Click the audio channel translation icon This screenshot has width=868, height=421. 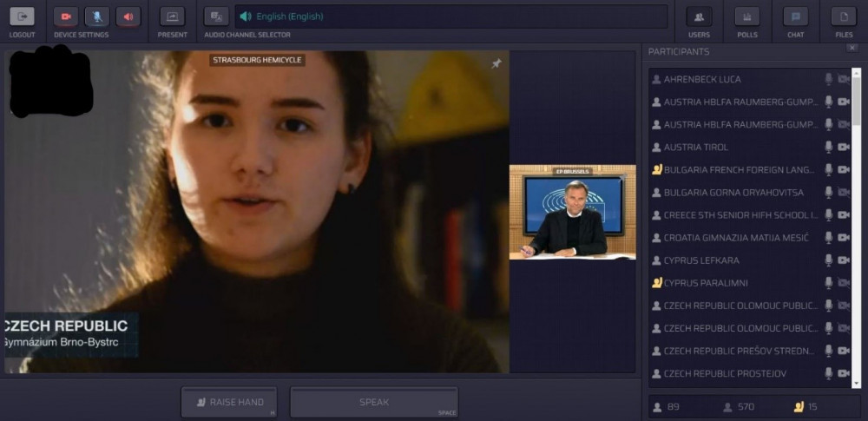pos(216,16)
